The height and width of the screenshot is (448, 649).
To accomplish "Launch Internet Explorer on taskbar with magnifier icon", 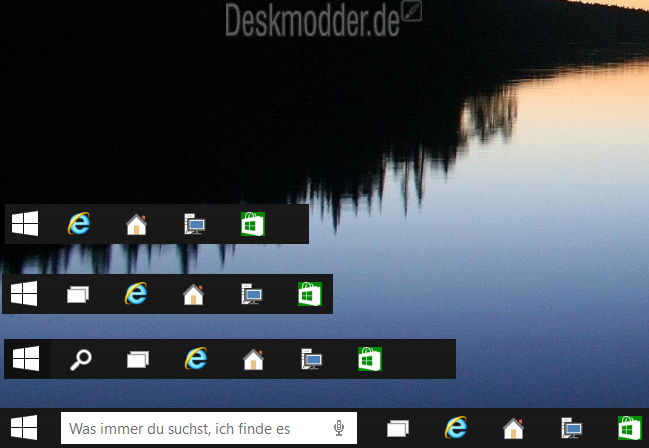I will tap(196, 359).
